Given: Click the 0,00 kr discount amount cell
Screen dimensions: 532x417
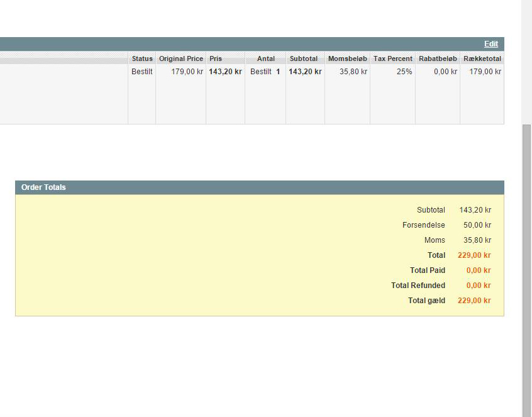Looking at the screenshot, I should (x=445, y=72).
